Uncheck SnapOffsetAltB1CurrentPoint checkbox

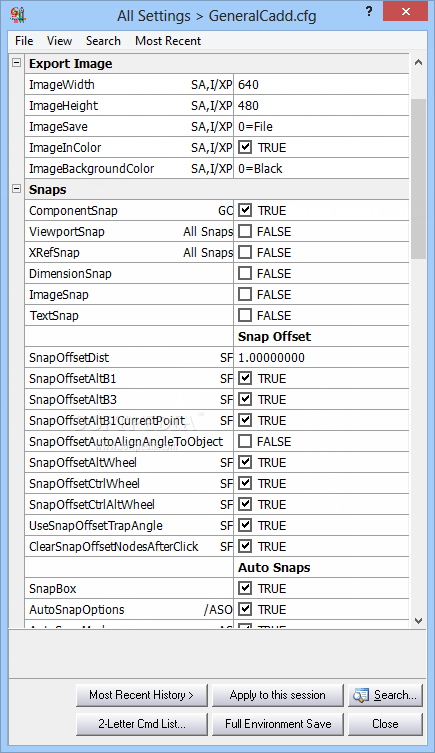(245, 421)
